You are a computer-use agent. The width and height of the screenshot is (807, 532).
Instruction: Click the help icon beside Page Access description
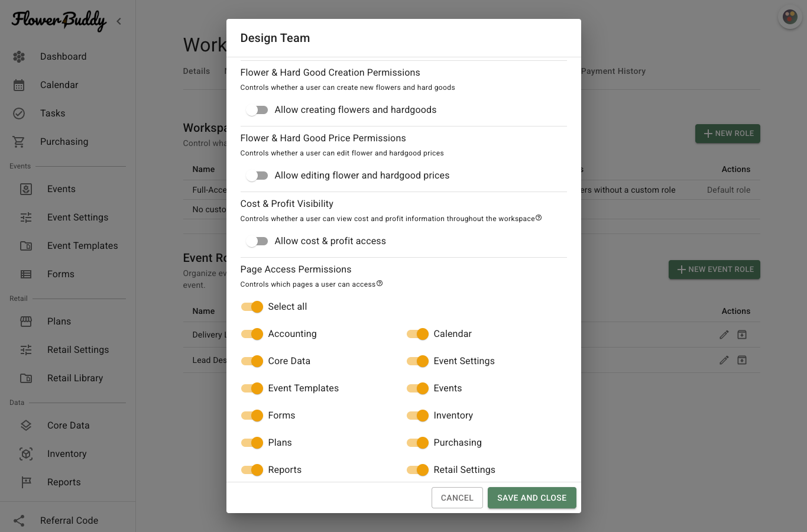click(x=380, y=283)
